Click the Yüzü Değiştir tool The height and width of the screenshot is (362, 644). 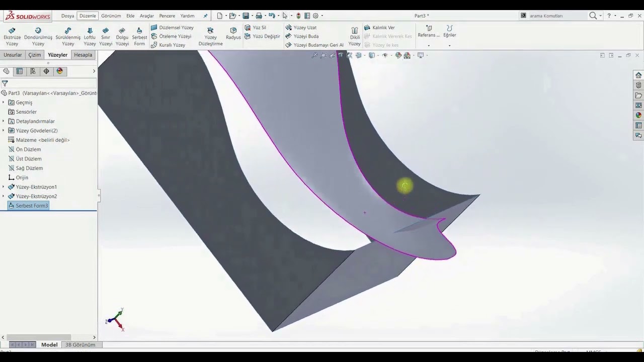[262, 36]
